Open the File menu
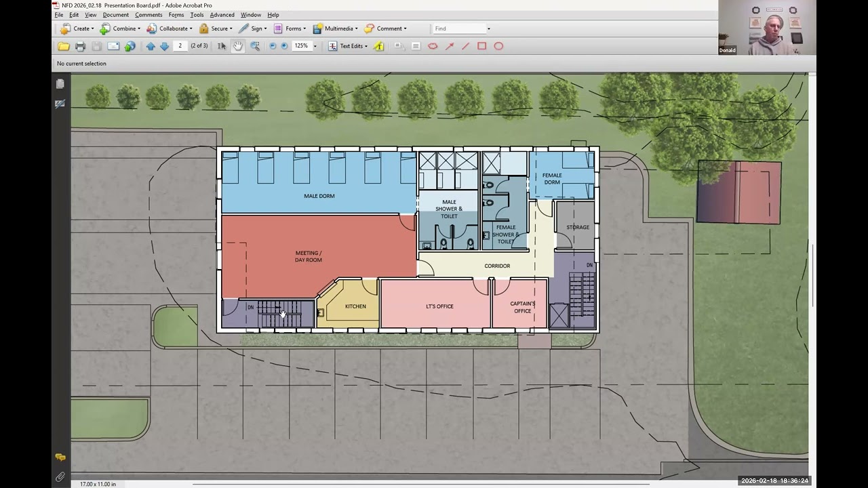The image size is (868, 488). point(59,15)
